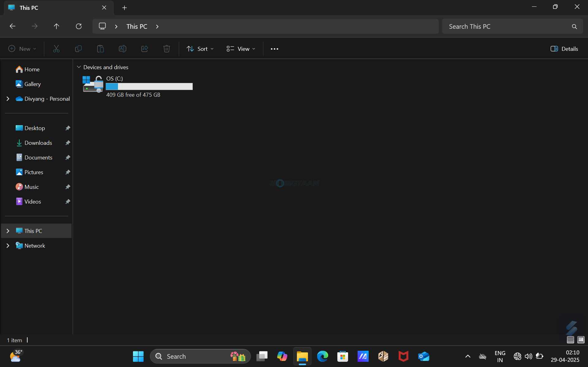Click the ENG IN language indicator
This screenshot has width=588, height=367.
(x=500, y=356)
